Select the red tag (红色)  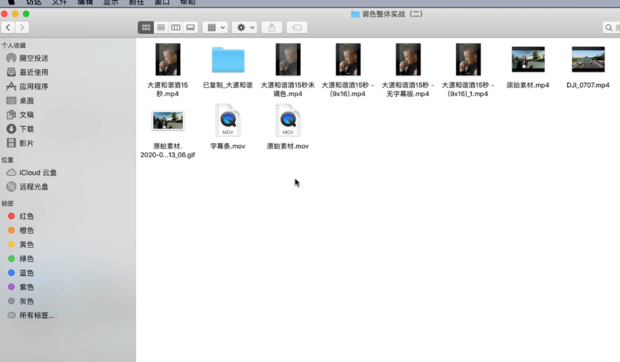21,216
